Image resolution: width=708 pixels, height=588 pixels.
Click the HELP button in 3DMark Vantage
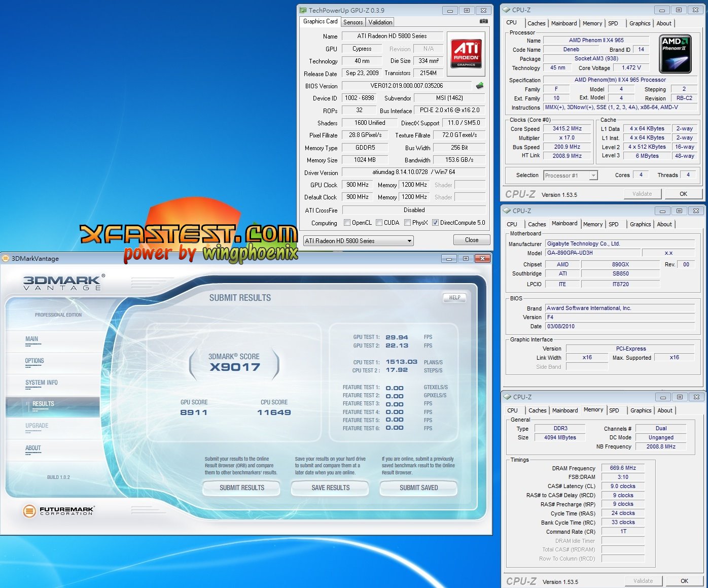(454, 298)
